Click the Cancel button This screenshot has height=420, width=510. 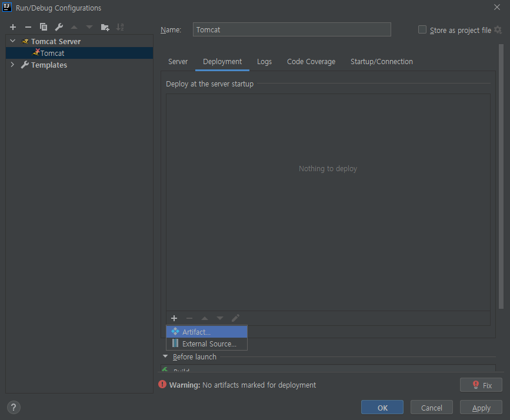tap(432, 408)
